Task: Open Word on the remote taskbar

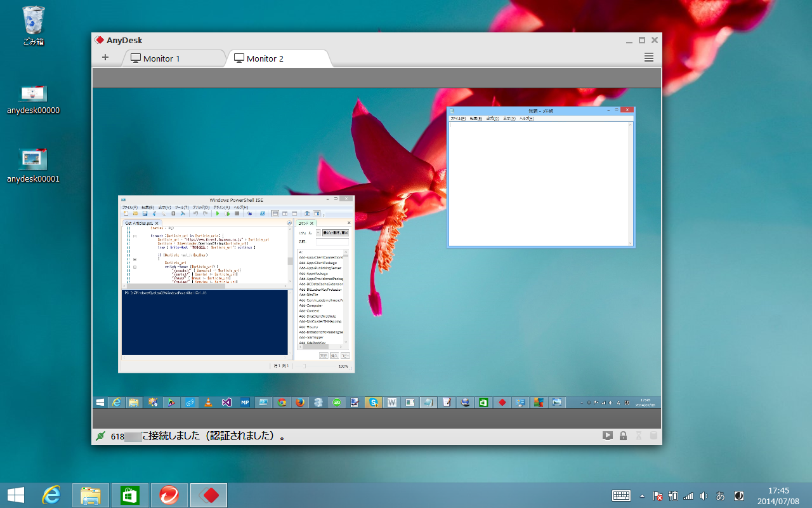Action: tap(392, 402)
